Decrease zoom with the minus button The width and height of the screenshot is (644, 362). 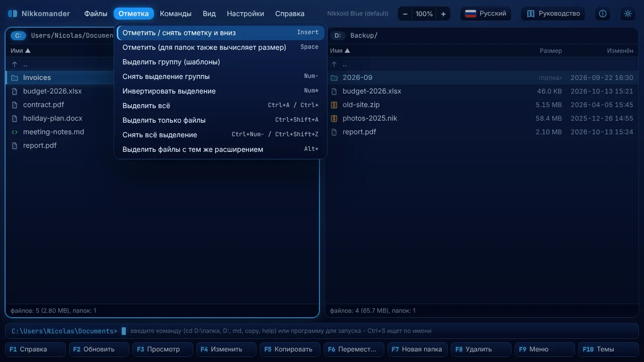point(405,14)
